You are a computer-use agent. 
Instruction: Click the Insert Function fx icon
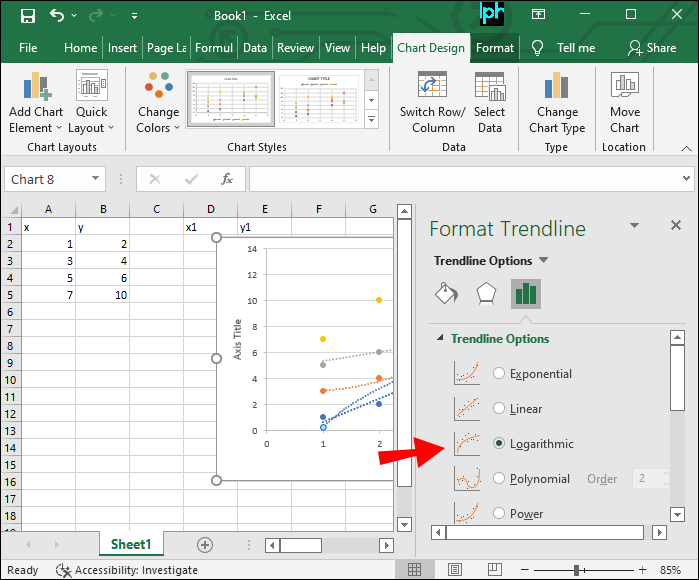coord(227,179)
